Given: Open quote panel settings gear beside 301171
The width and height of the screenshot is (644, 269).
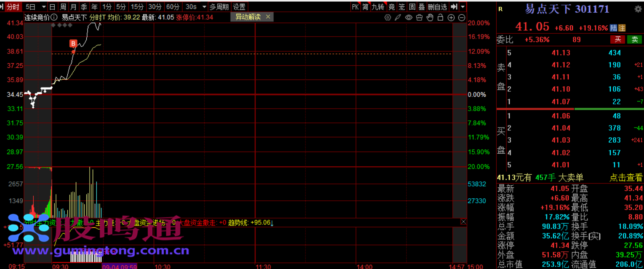Looking at the screenshot, I should click(638, 9).
